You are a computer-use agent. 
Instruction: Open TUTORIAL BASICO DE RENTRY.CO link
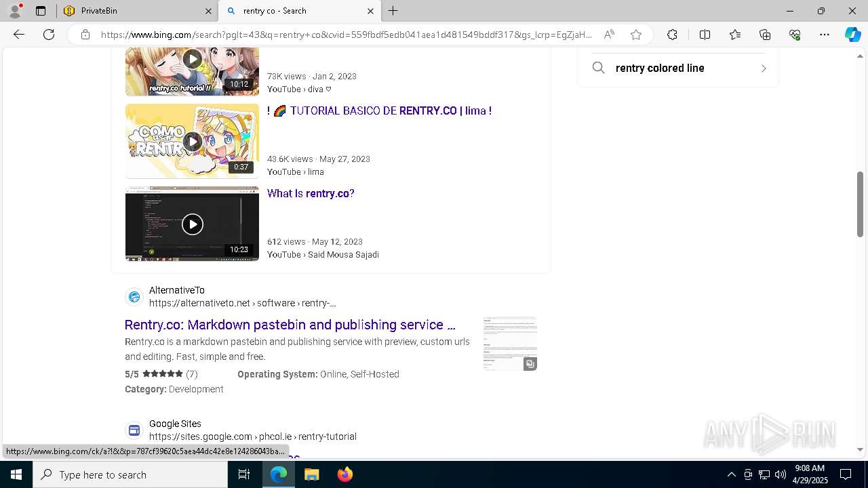379,110
